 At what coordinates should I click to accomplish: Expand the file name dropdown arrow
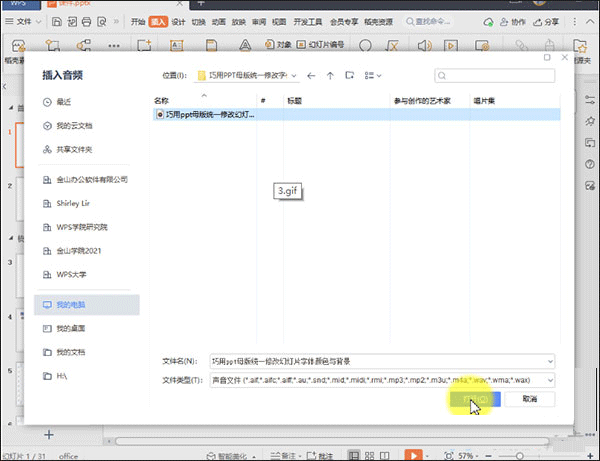tap(550, 361)
